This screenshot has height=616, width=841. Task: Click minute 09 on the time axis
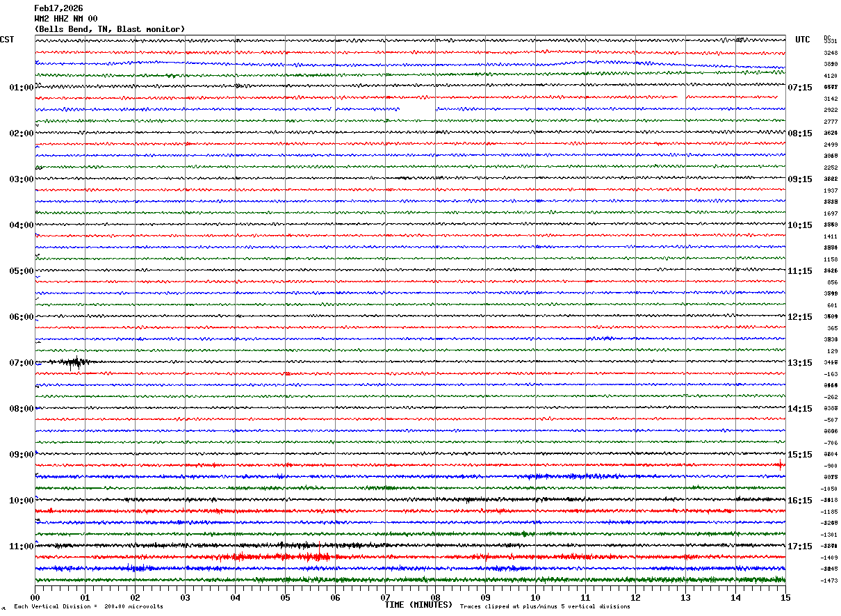tap(485, 598)
